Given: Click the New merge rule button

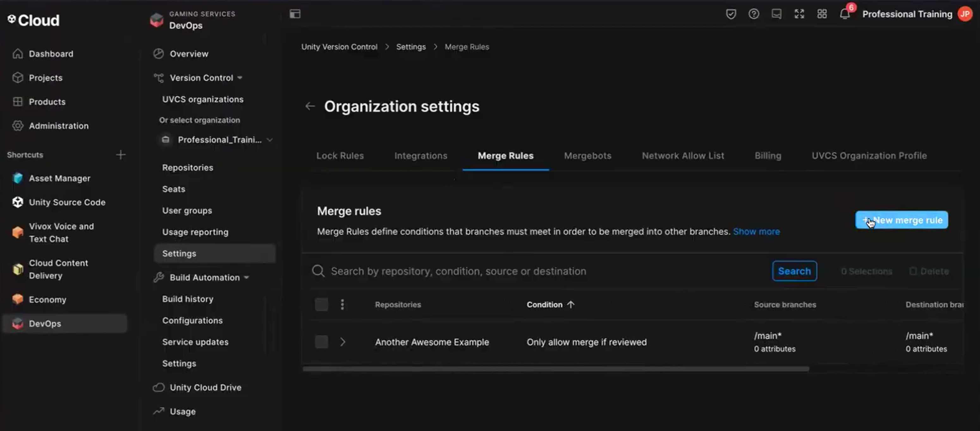Looking at the screenshot, I should coord(901,220).
